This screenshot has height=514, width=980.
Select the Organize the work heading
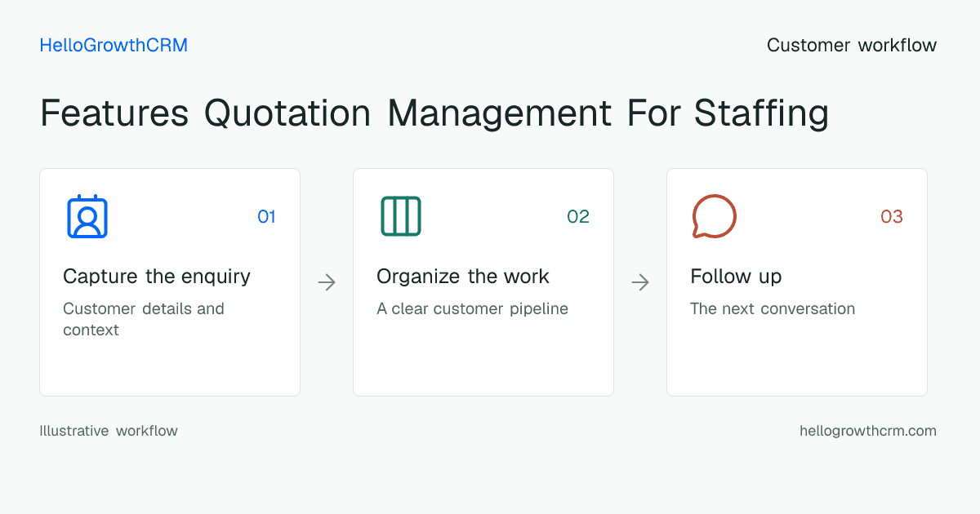click(463, 277)
